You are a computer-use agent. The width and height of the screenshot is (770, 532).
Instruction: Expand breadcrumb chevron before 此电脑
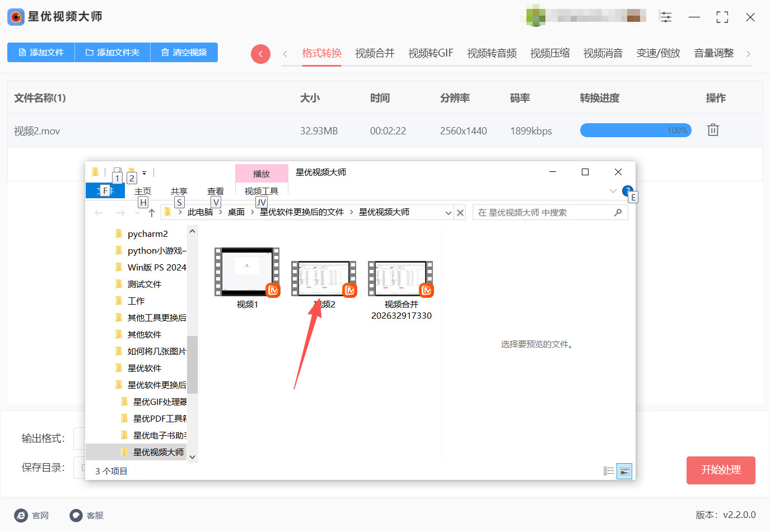coord(180,212)
